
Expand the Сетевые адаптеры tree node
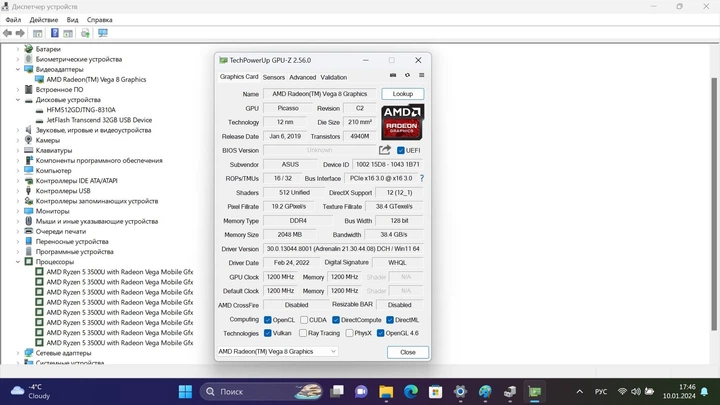point(18,353)
